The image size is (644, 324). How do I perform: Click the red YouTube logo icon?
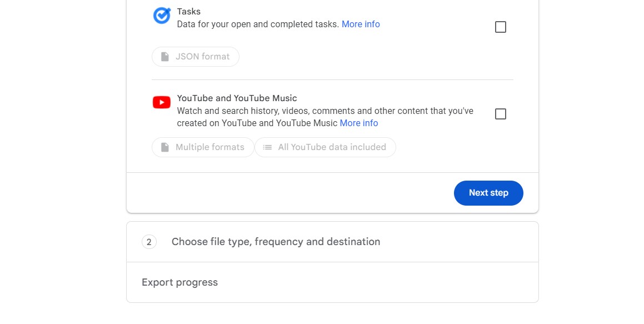coord(162,102)
